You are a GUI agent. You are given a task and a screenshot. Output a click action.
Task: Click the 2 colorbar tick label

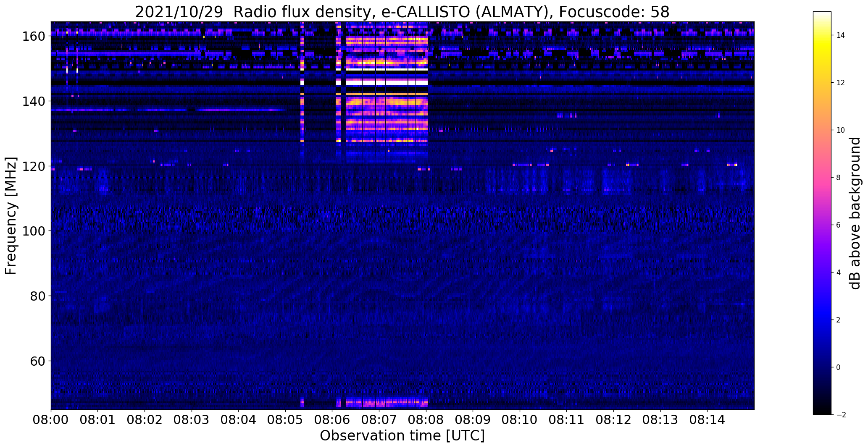coord(838,320)
